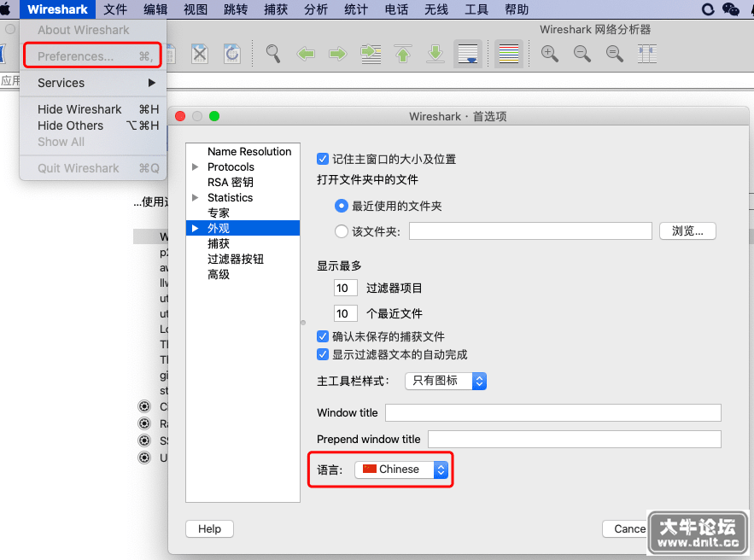Open the 统计 menu in menu bar
The image size is (754, 560).
(356, 9)
